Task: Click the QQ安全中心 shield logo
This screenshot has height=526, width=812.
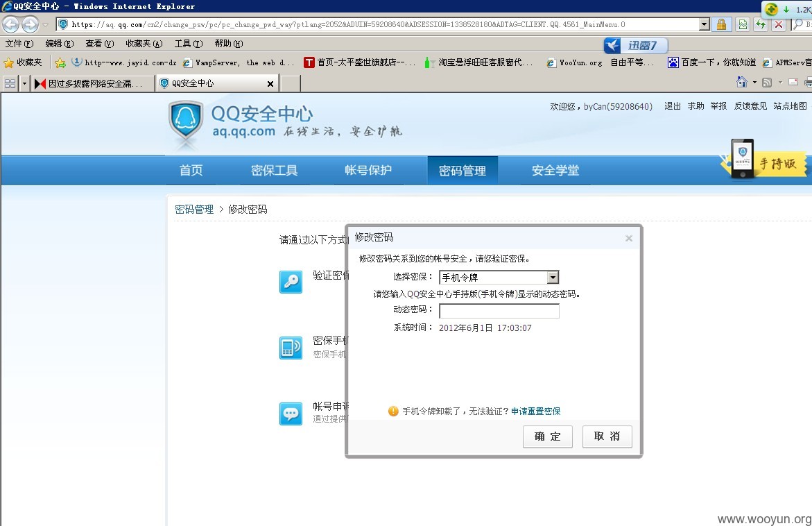Action: (185, 120)
